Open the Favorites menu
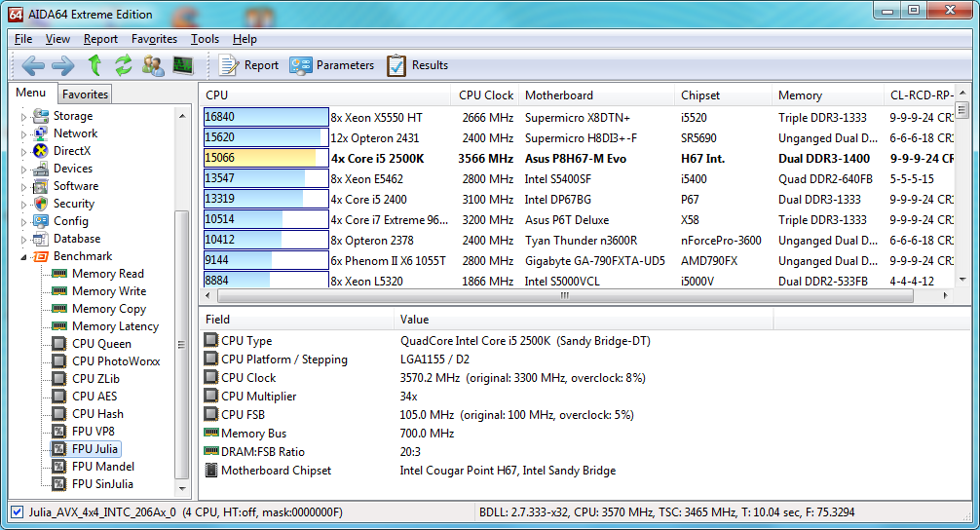This screenshot has height=530, width=980. (154, 39)
